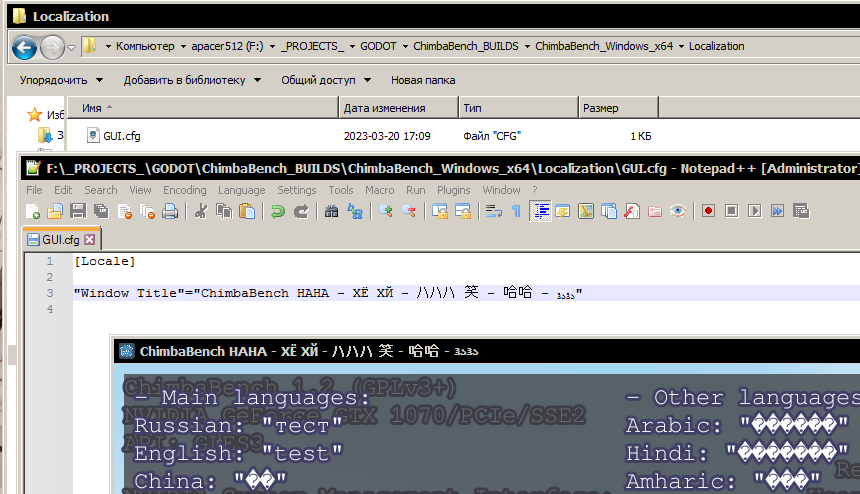Open the Plugins menu
The height and width of the screenshot is (494, 860).
[x=454, y=190]
